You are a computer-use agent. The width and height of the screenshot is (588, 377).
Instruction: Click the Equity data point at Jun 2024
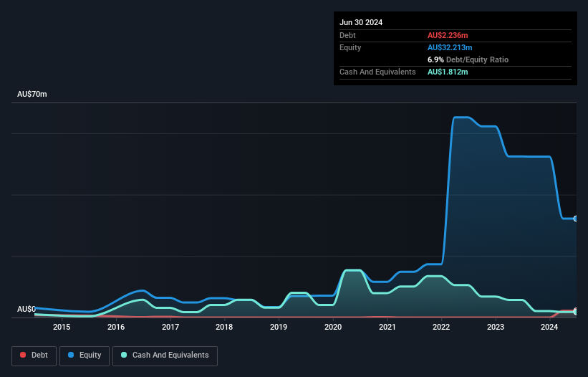(x=576, y=219)
